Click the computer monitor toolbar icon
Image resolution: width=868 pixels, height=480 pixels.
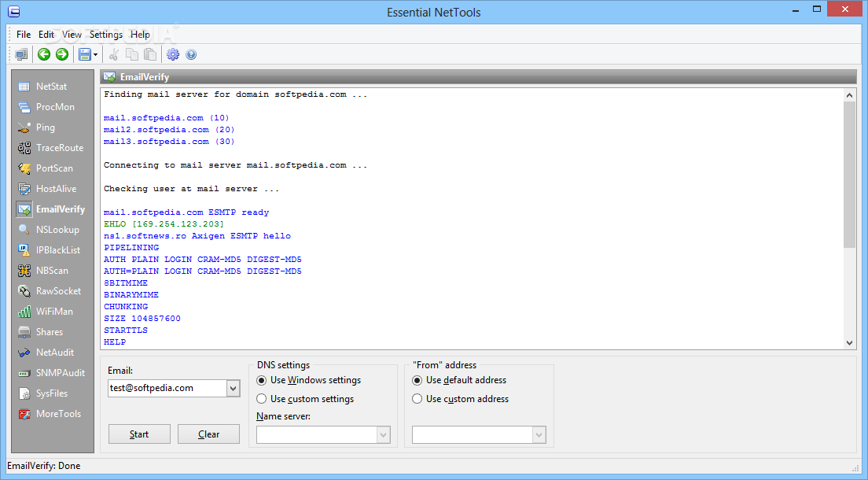[21, 54]
